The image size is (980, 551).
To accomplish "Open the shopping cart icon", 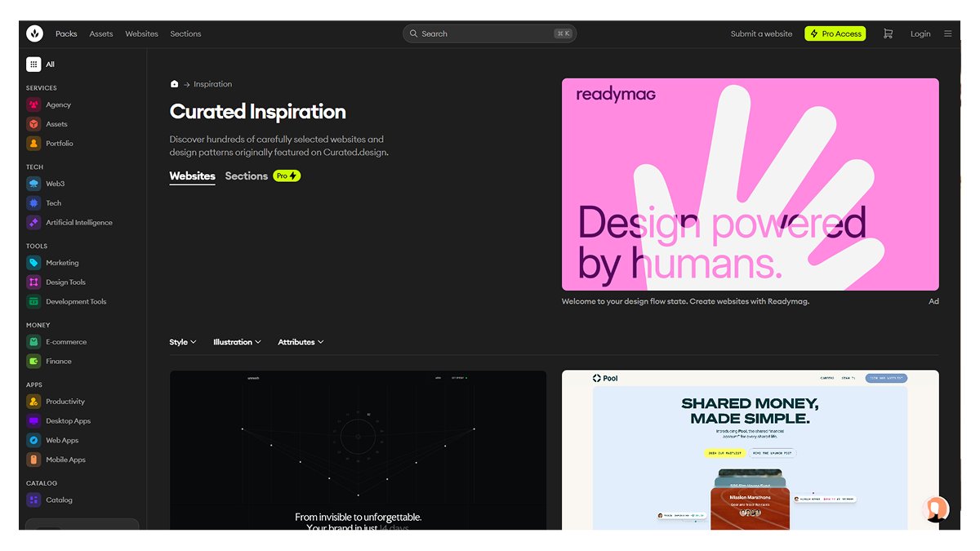I will (x=888, y=33).
